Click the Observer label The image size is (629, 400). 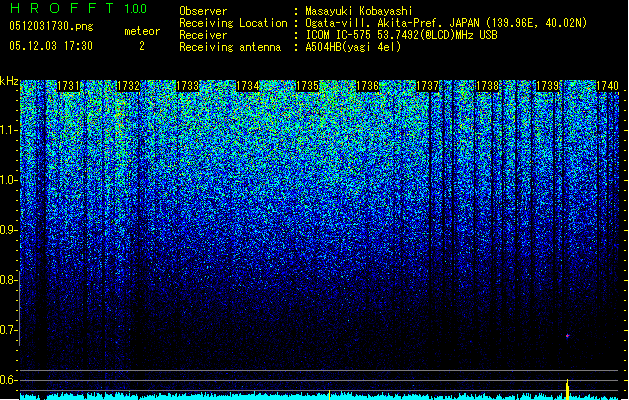pos(203,11)
